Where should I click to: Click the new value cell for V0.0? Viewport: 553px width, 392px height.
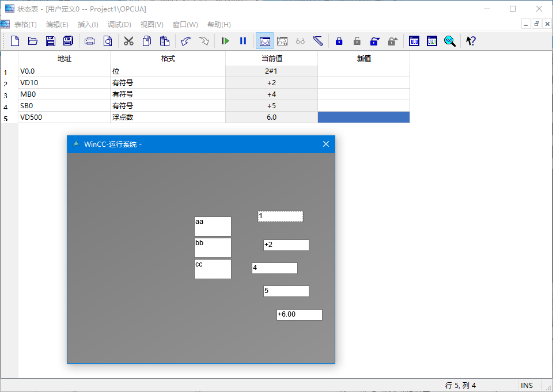tap(363, 71)
